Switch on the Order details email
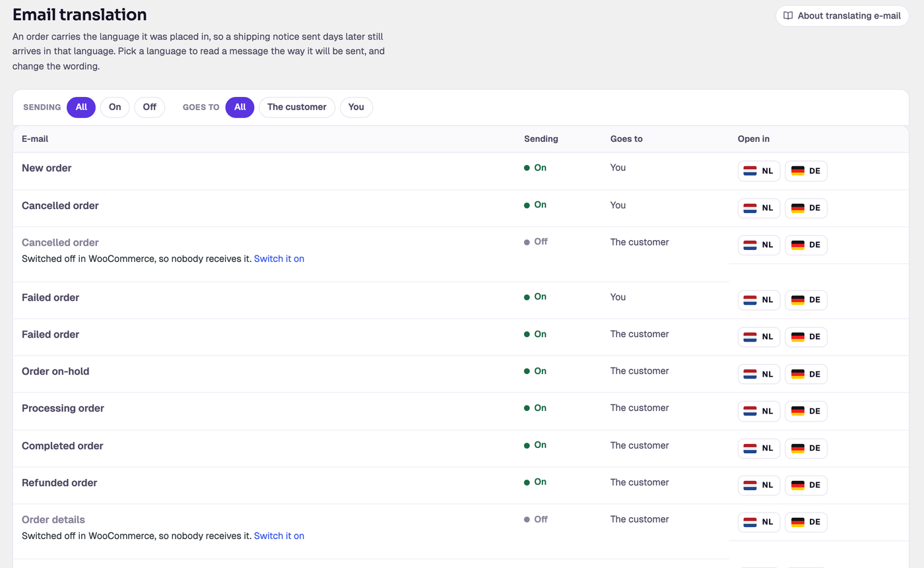The image size is (924, 568). click(x=279, y=536)
